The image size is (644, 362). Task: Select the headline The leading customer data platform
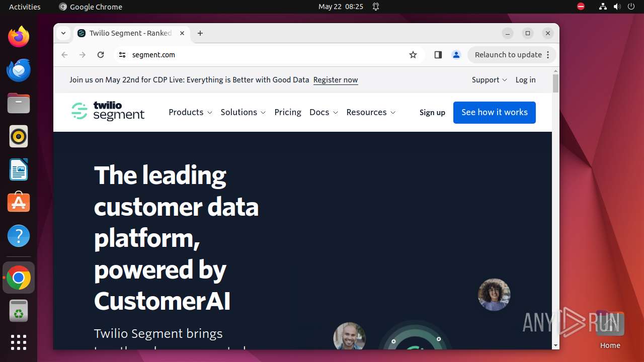tap(176, 238)
